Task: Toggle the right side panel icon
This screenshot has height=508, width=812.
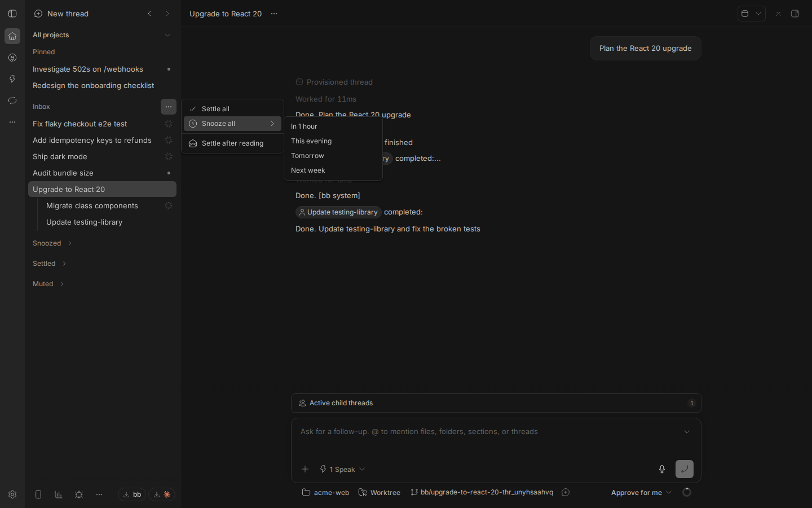Action: click(795, 14)
